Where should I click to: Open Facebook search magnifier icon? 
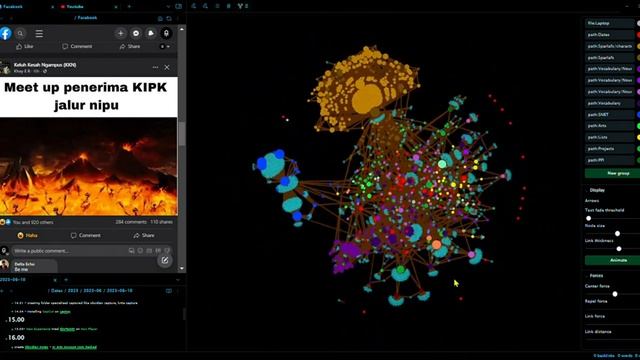20,33
